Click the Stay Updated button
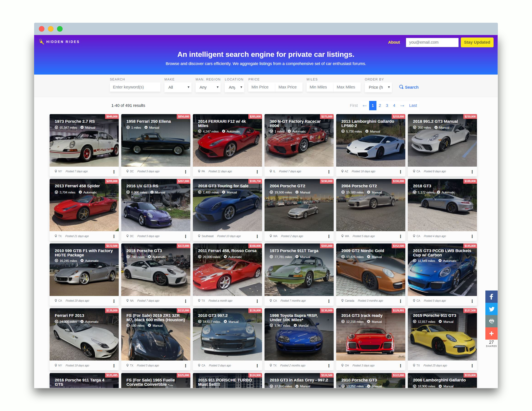The width and height of the screenshot is (532, 411). [x=477, y=42]
